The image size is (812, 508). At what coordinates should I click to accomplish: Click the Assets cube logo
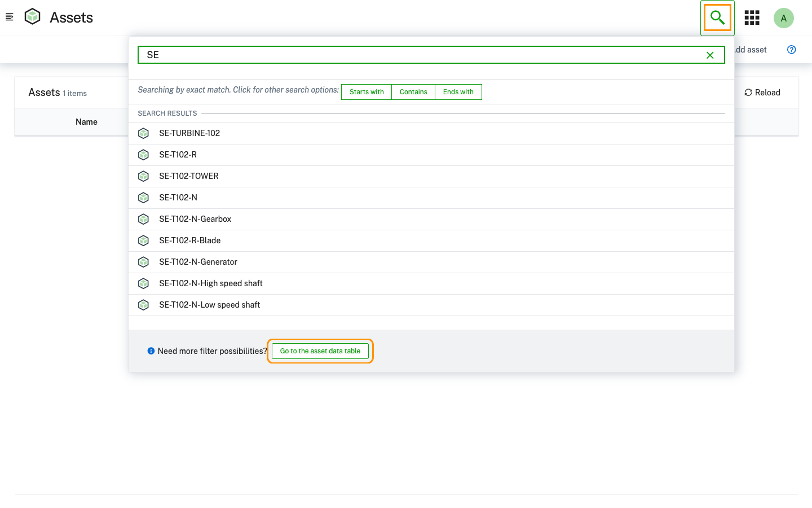[33, 17]
